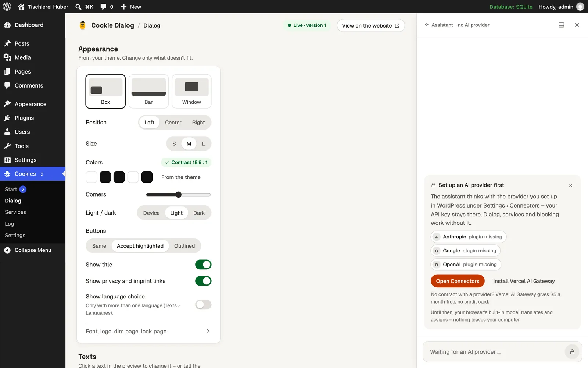
Task: Click the Collapse Menu arrow icon
Action: (x=7, y=250)
